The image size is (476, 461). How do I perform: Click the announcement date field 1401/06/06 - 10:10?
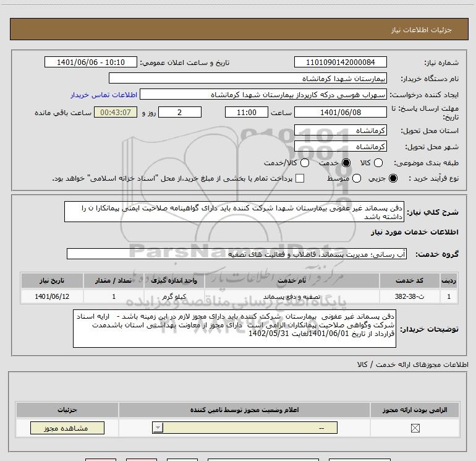[x=91, y=62]
